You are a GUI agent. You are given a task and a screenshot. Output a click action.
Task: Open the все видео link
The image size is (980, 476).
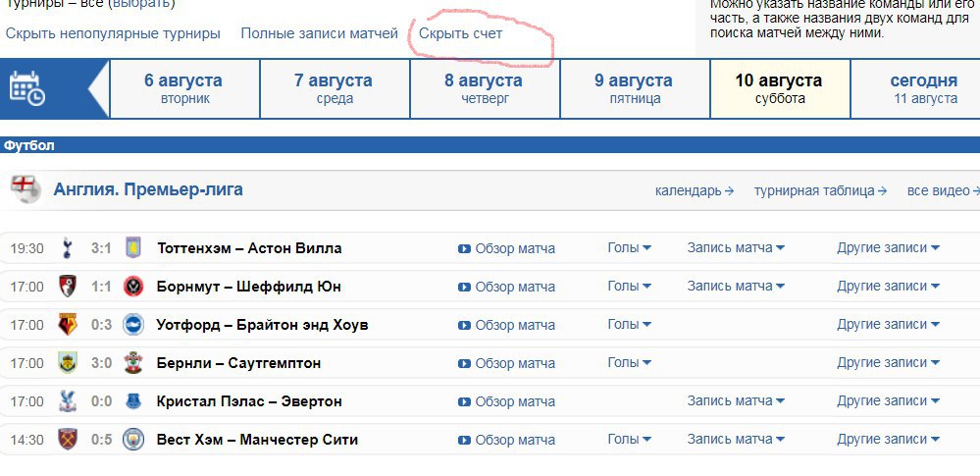(943, 190)
